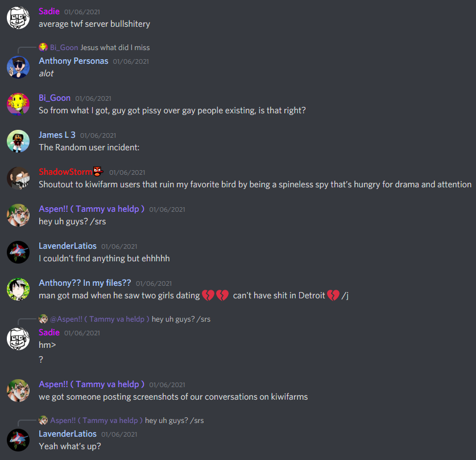
Task: Click broken heart emoji after 'Detroit'
Action: point(333,295)
